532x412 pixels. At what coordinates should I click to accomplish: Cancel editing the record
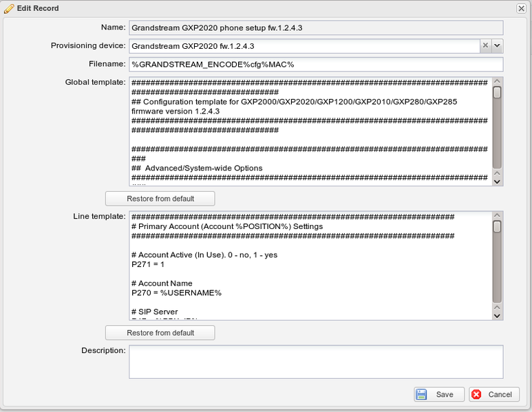click(x=494, y=394)
